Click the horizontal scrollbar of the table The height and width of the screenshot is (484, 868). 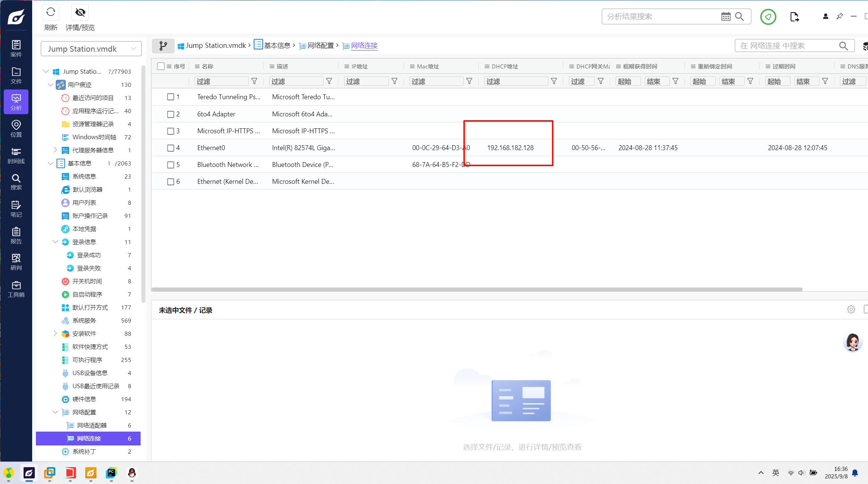[477, 289]
